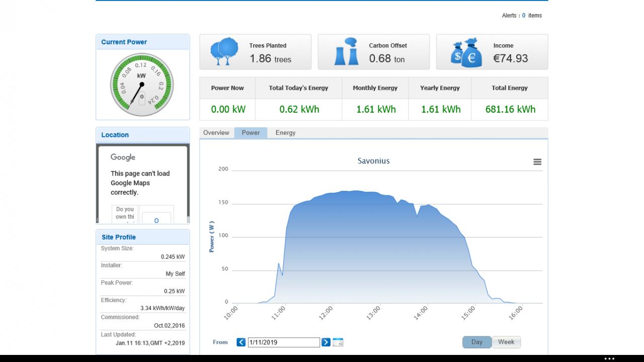Click the Current Power gauge dial
Image resolution: width=644 pixels, height=362 pixels.
[141, 85]
